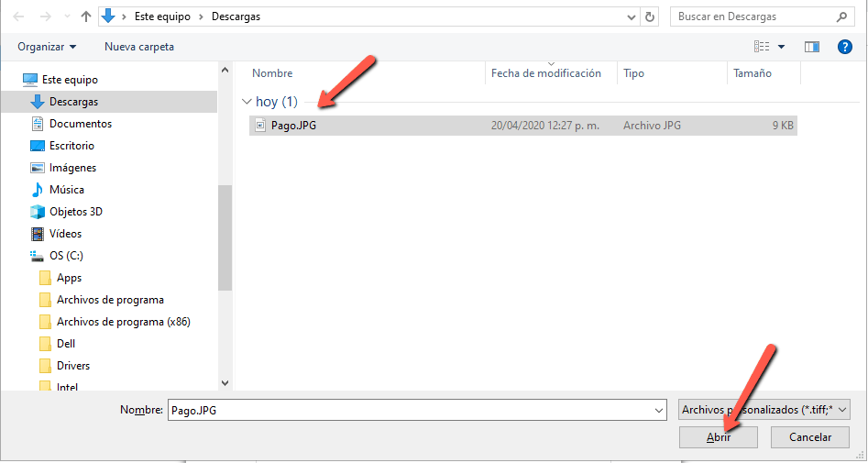The height and width of the screenshot is (463, 868).
Task: Click the navigation pane scrollbar thumb
Action: 225,238
